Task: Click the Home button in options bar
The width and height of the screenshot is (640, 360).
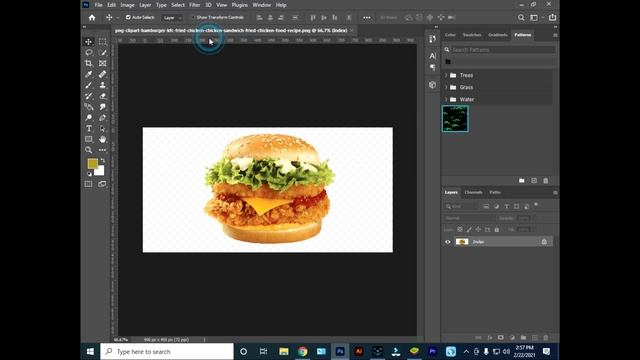Action: (92, 18)
